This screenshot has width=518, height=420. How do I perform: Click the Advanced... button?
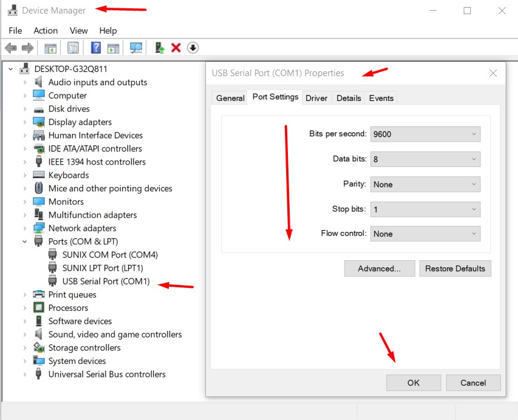pos(379,268)
